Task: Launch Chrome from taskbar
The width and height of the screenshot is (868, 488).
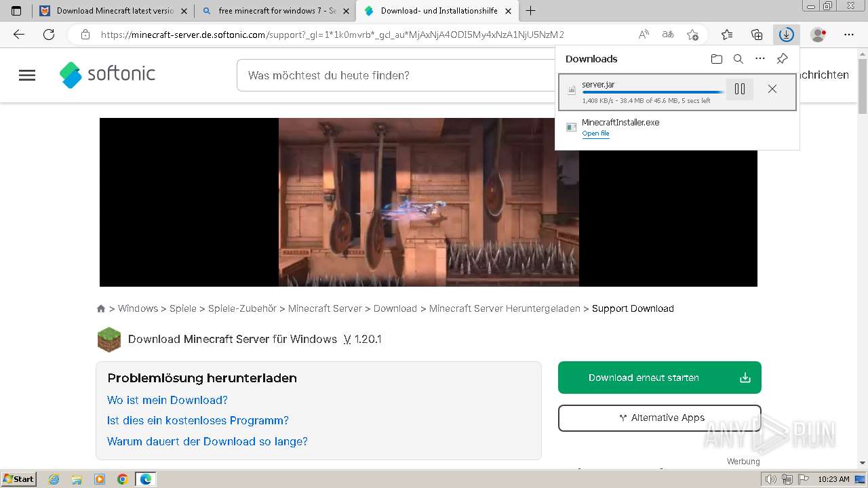Action: coord(123,479)
